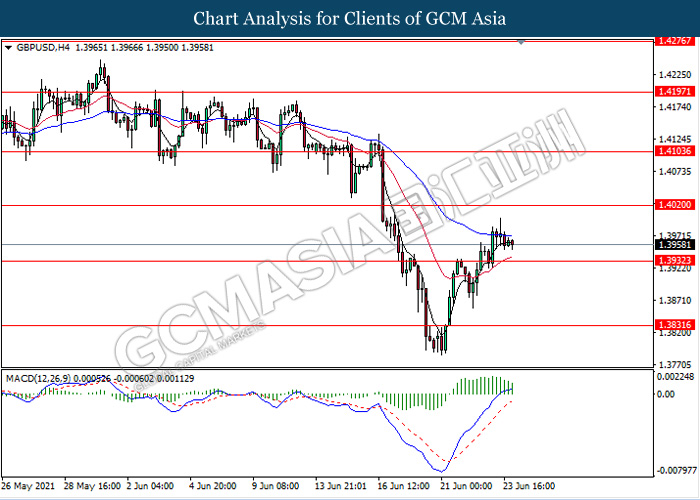
Task: Click the 1.41036 red price label
Action: pos(675,151)
